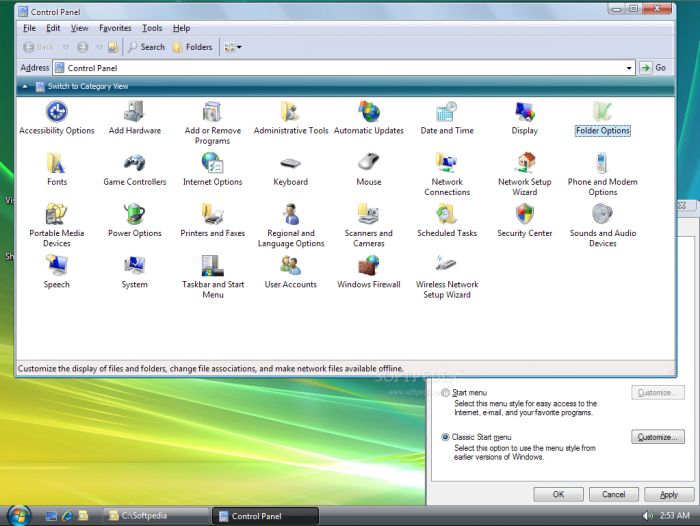
Task: Select the Folder Options icon
Action: pyautogui.click(x=603, y=118)
